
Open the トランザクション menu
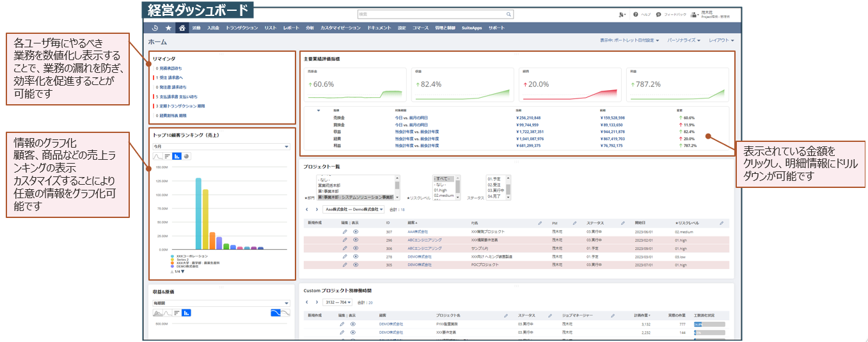242,28
